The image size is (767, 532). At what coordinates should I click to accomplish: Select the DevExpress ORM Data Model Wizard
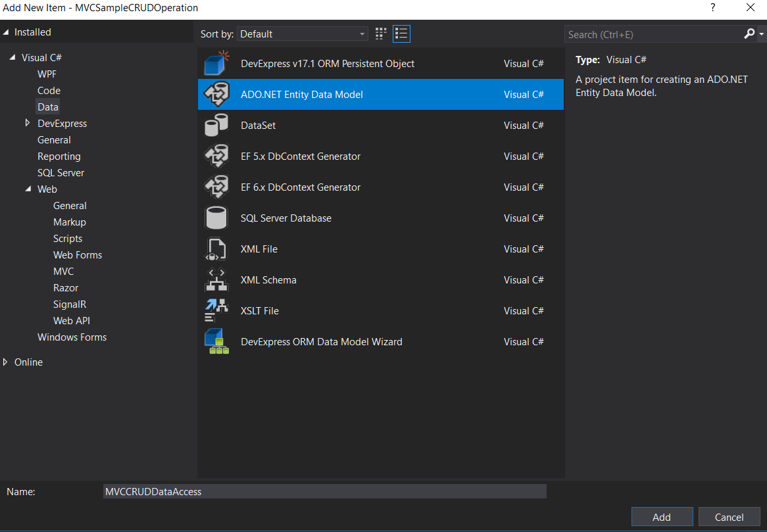click(x=322, y=341)
